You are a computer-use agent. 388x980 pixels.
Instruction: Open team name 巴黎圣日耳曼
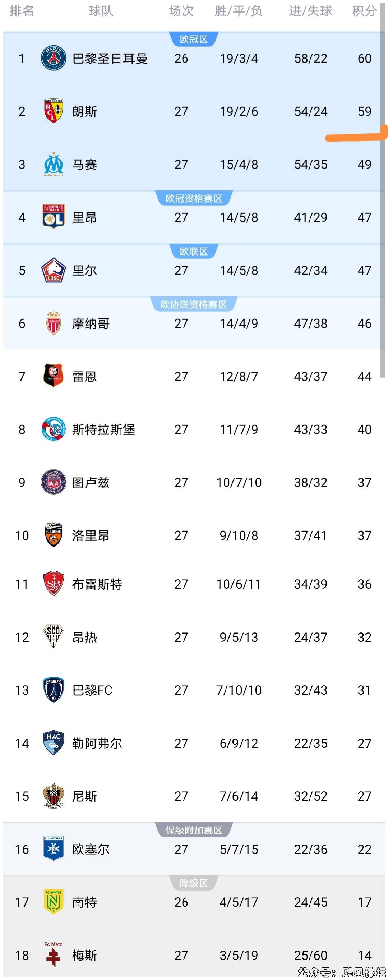pyautogui.click(x=110, y=59)
